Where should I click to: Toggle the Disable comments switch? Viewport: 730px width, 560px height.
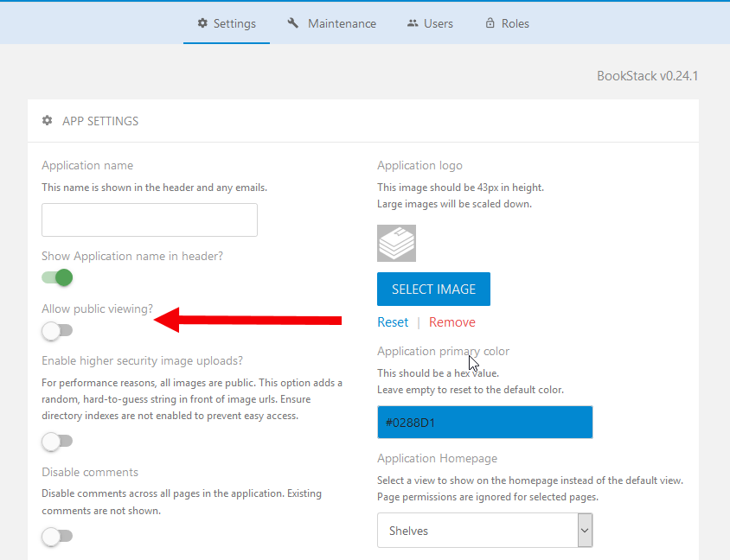point(57,537)
